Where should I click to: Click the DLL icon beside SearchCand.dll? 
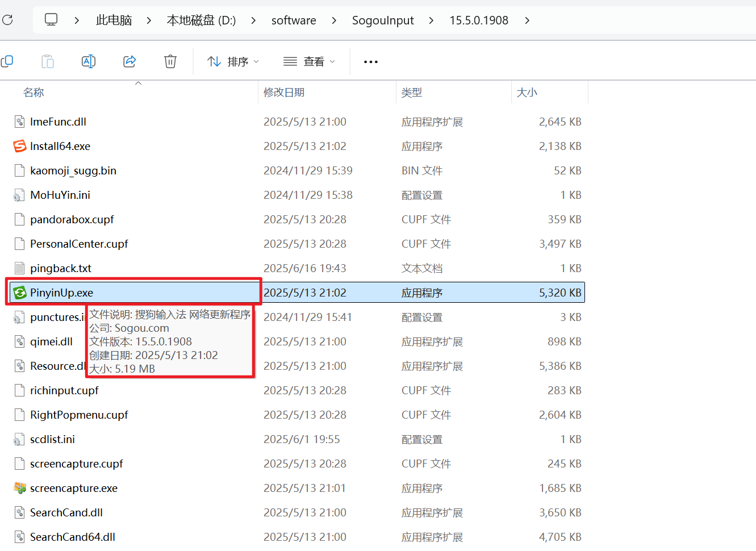click(x=20, y=512)
